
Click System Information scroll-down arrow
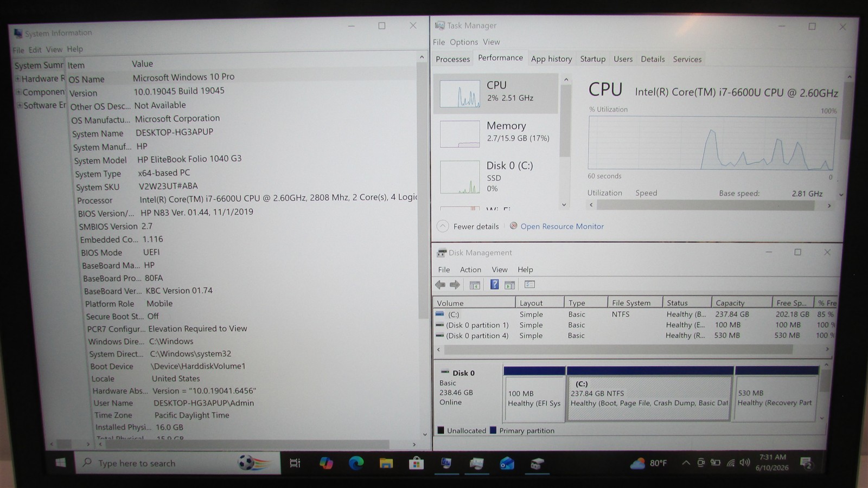(x=424, y=434)
